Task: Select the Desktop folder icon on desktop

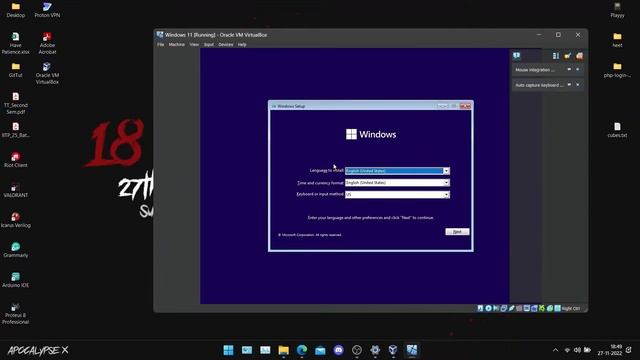Action: pos(16,10)
